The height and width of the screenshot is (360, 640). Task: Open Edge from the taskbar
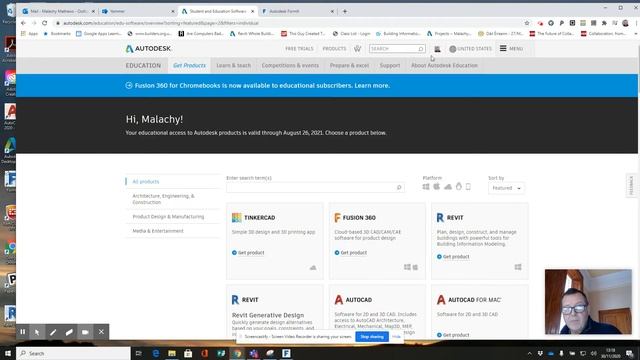tap(156, 353)
